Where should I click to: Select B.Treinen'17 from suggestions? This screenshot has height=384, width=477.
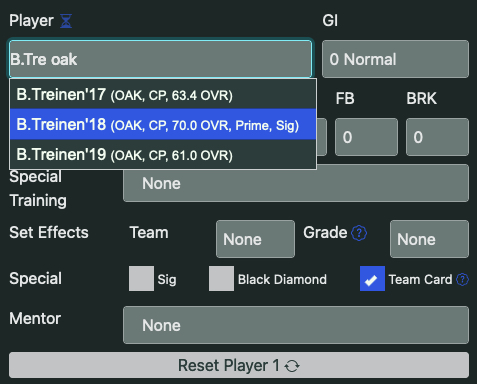[163, 95]
